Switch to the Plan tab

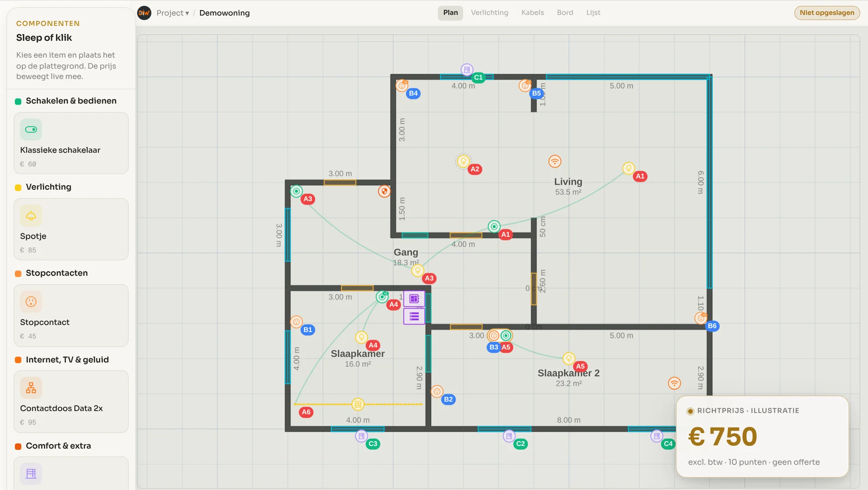point(450,13)
